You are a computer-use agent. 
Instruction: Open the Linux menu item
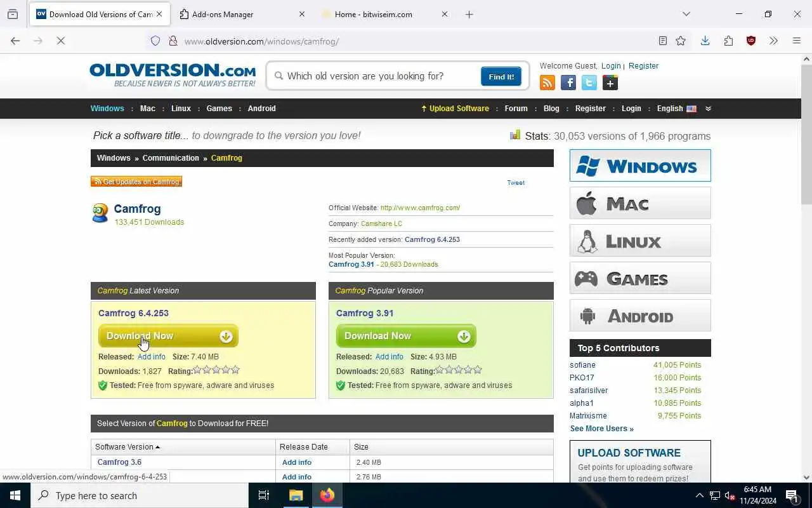181,109
